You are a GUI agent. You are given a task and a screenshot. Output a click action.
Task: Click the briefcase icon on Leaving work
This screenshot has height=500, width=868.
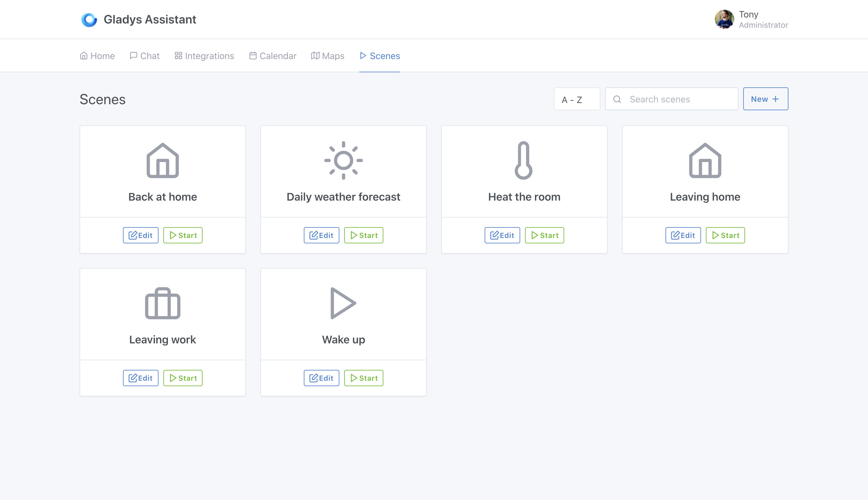tap(163, 303)
